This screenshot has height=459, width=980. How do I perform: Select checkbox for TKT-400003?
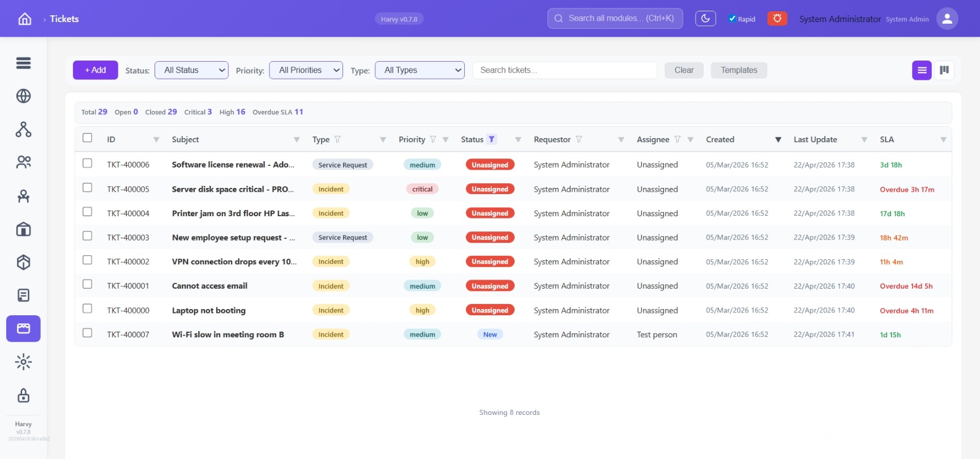pos(87,235)
